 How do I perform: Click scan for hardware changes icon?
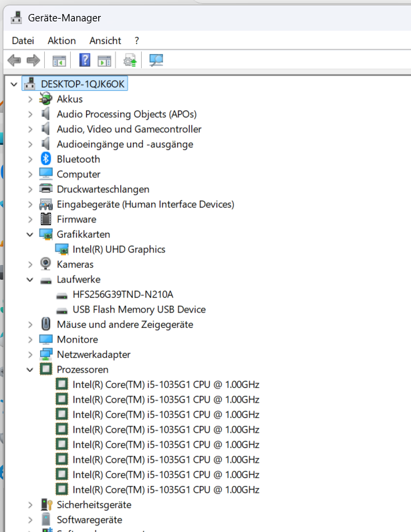[x=156, y=60]
